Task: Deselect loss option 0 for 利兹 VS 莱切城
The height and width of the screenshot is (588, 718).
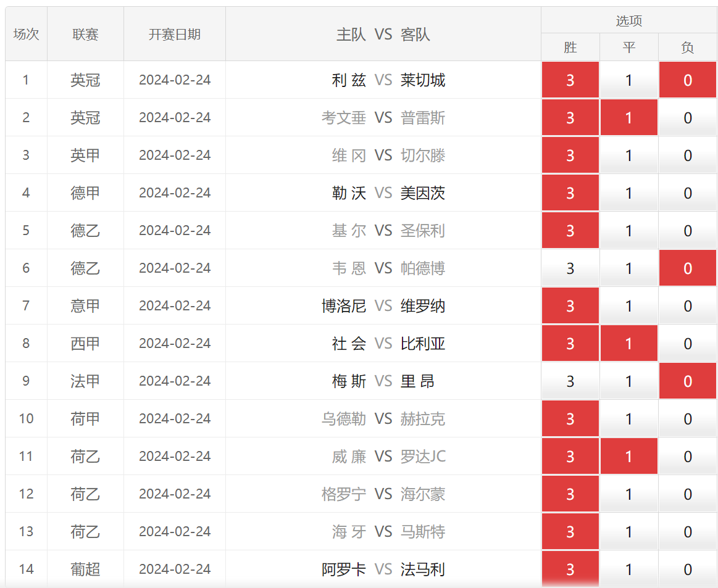Action: point(687,80)
